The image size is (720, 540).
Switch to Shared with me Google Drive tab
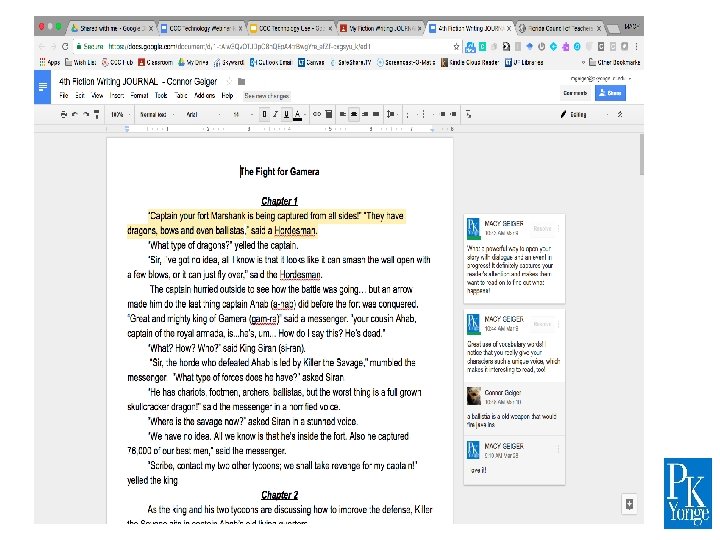[x=110, y=28]
